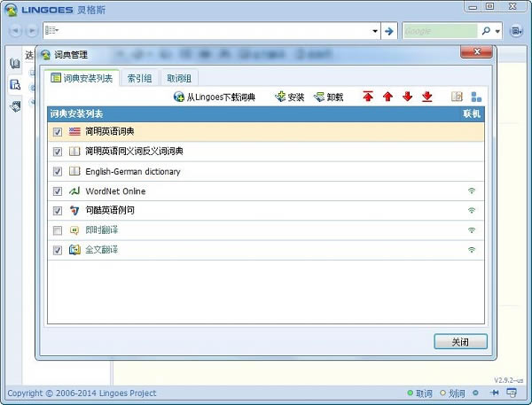Screen dimensions: 532x405
Task: Expand the search engine dropdown arrow
Action: (x=497, y=31)
